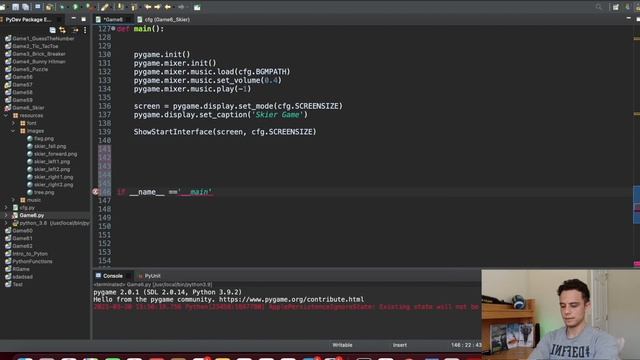Click the webcam video overlay
This screenshot has width=640, height=360.
pos(560,314)
